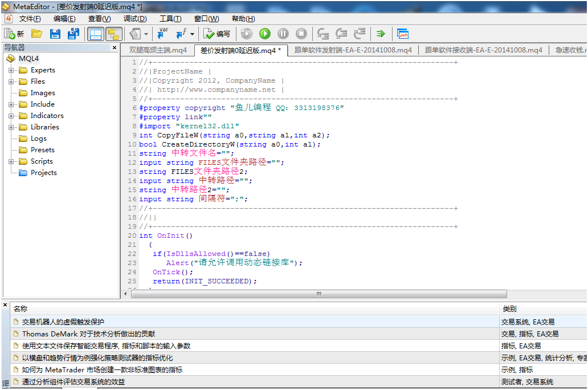This screenshot has height=390, width=588.
Task: Expand the Indicators folder
Action: pos(11,116)
